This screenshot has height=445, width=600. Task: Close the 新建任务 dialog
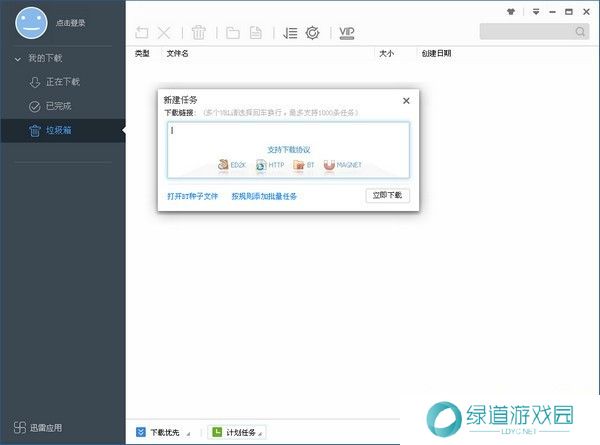(x=406, y=100)
